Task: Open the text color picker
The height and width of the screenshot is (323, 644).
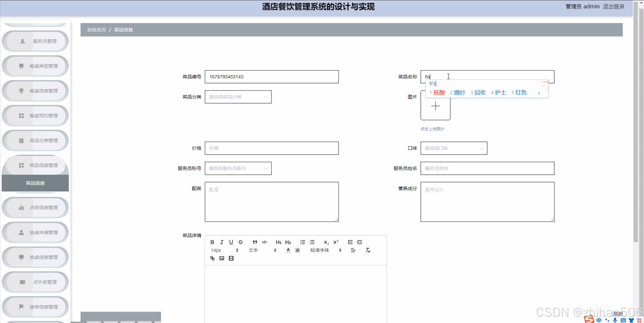Action: [x=288, y=250]
